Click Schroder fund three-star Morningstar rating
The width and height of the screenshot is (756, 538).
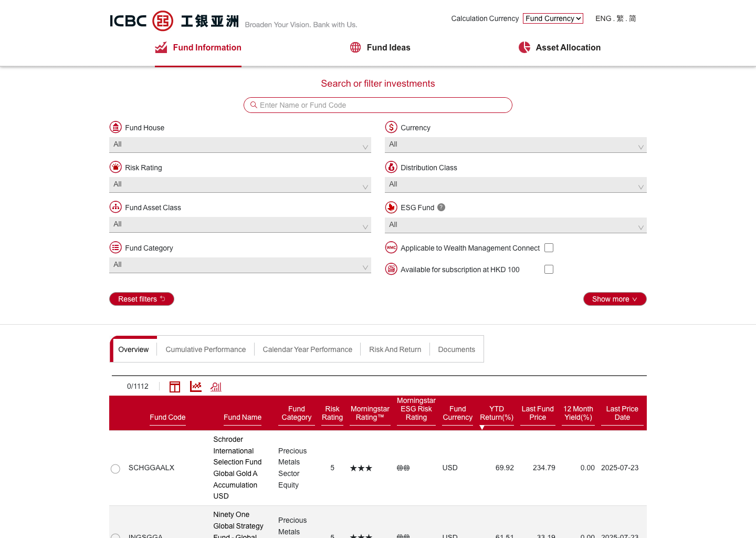tap(361, 468)
